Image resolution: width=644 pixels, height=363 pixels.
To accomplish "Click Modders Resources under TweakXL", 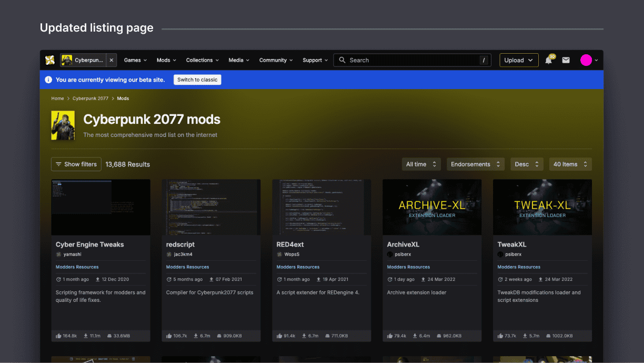I will [519, 267].
